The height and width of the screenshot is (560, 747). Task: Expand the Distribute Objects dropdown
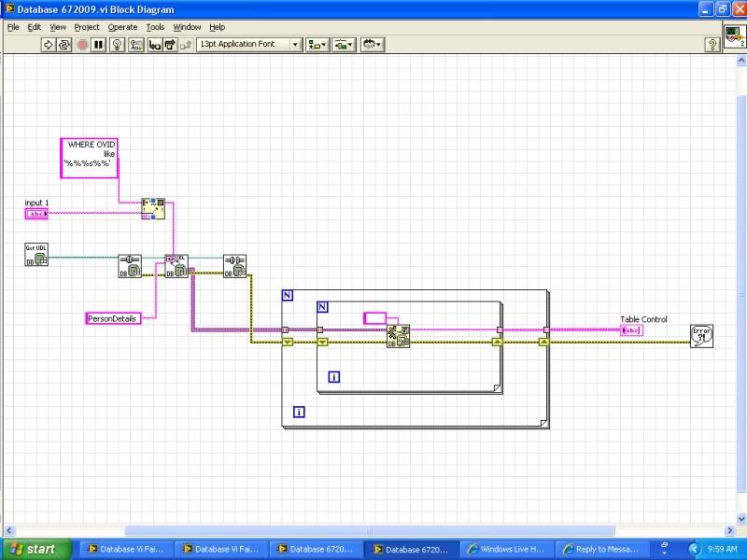[345, 44]
